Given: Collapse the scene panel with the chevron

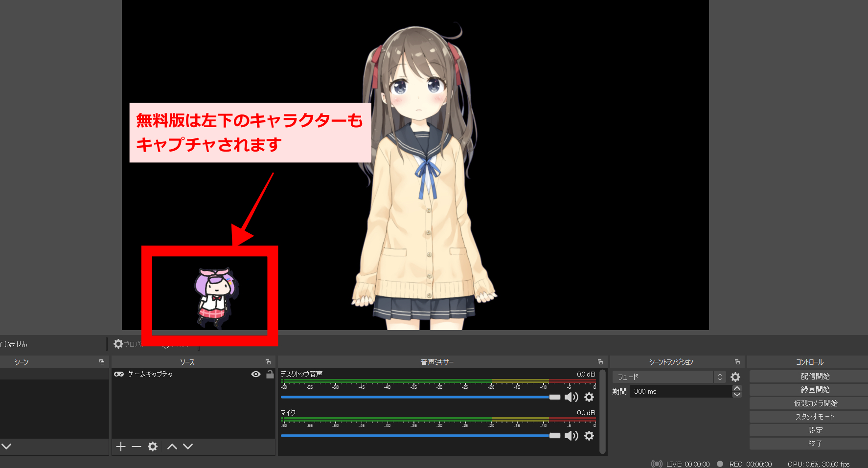Looking at the screenshot, I should pos(7,446).
